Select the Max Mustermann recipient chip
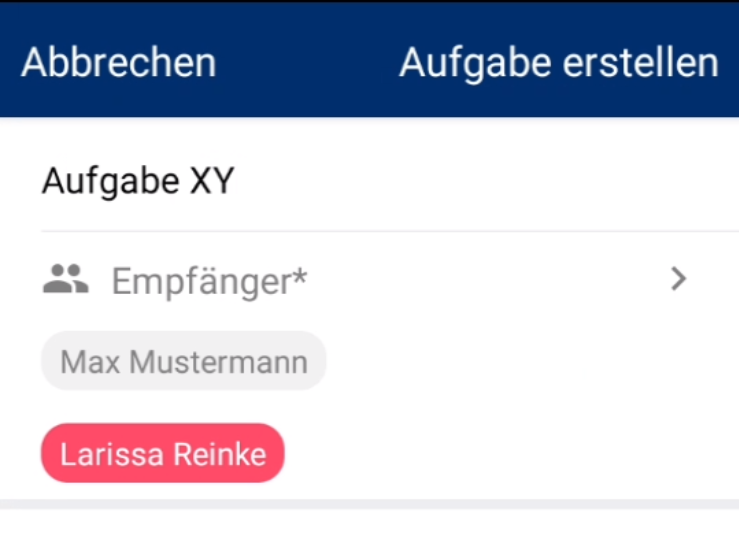The image size is (739, 541). click(184, 361)
